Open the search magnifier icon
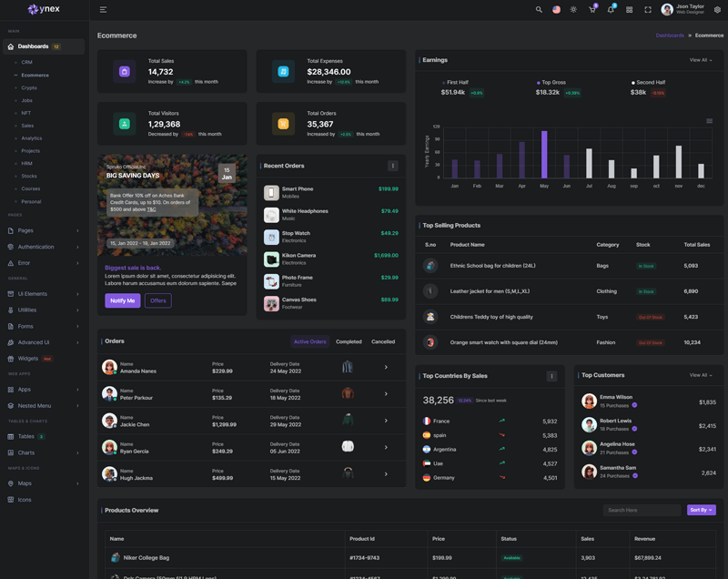 tap(539, 10)
